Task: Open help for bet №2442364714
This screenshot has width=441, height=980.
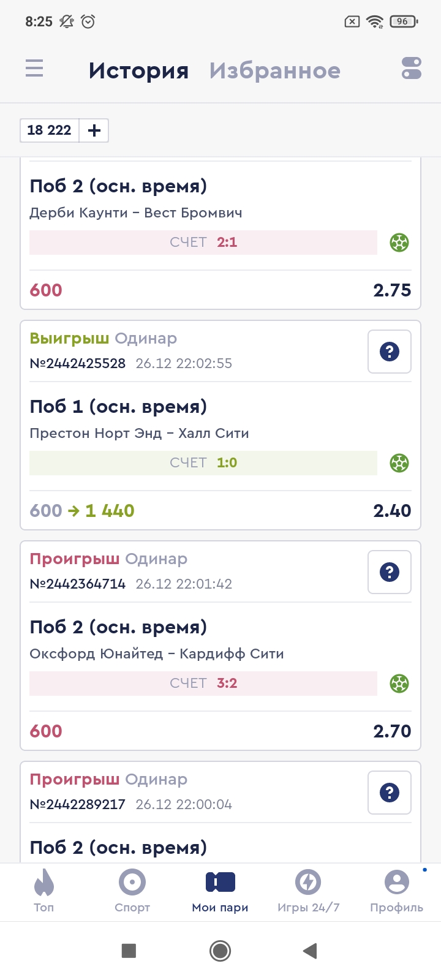Action: coord(389,572)
